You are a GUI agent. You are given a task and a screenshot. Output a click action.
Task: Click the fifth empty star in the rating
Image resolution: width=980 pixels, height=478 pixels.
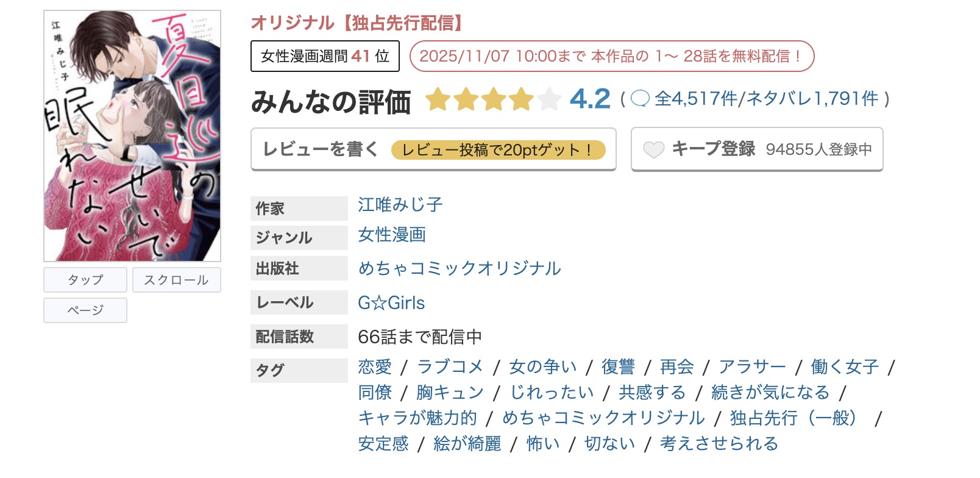pos(548,99)
